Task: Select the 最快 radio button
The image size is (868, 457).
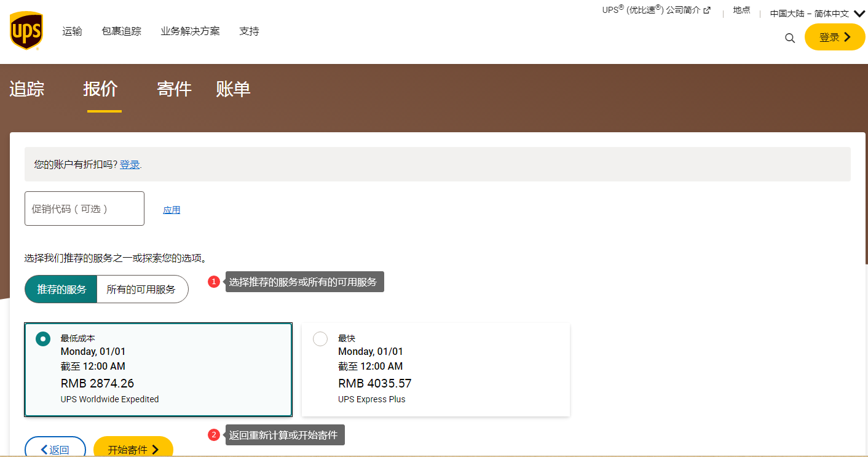Action: click(320, 339)
